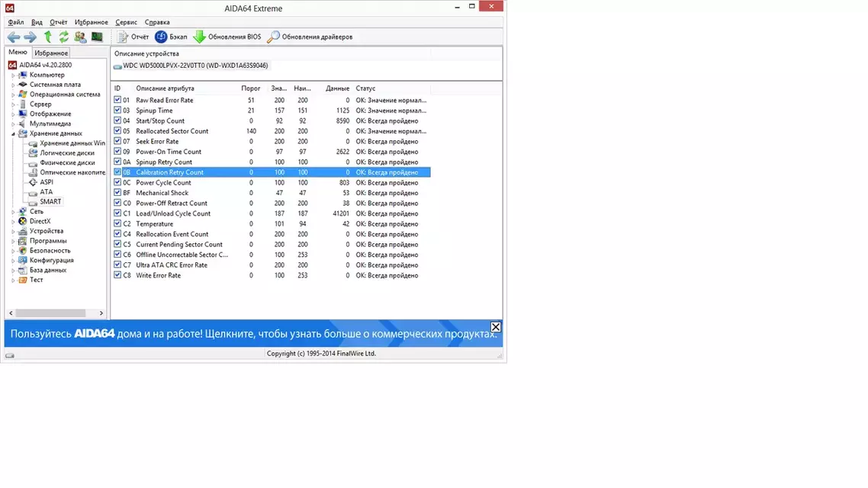Open the ATA item in the tree
868x488 pixels.
tap(46, 192)
